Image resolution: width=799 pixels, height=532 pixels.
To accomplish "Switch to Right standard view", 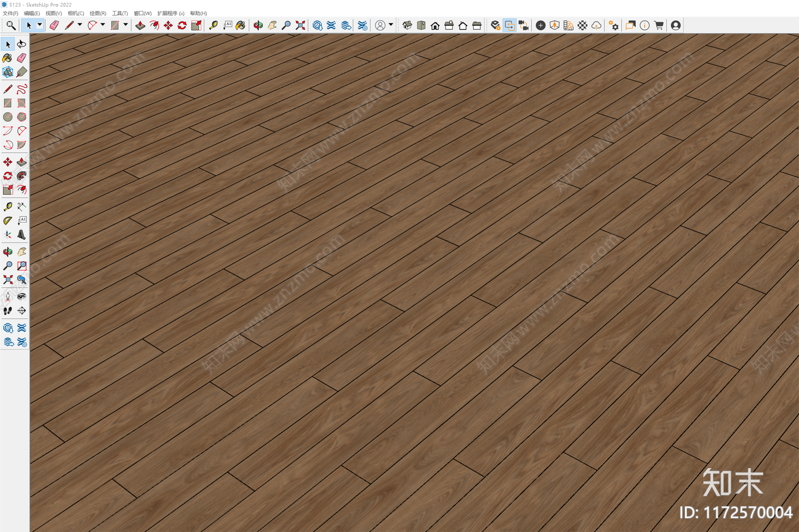I will 449,25.
